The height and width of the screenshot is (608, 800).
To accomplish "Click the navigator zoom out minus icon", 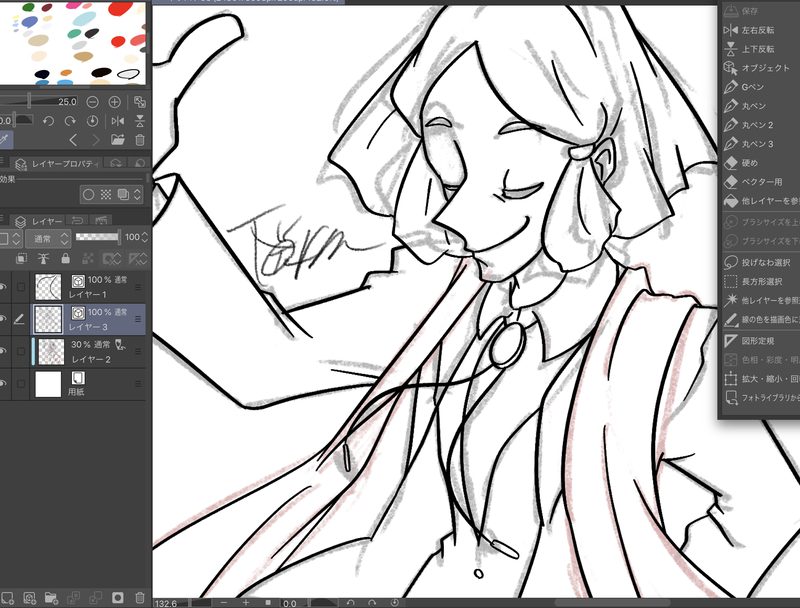I will click(92, 102).
